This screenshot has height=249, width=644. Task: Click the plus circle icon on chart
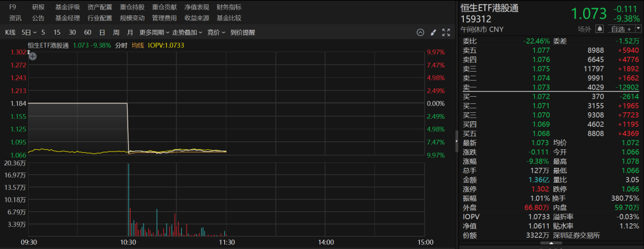[33, 57]
